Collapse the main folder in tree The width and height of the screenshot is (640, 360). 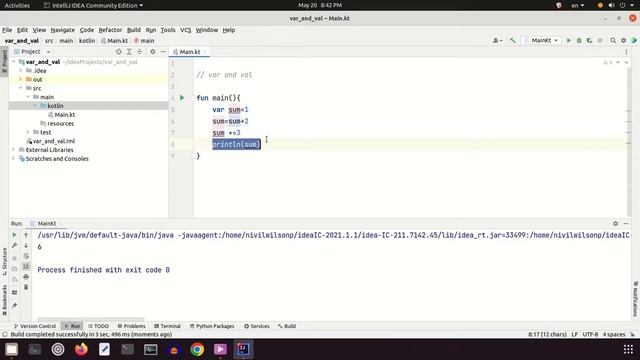point(28,97)
